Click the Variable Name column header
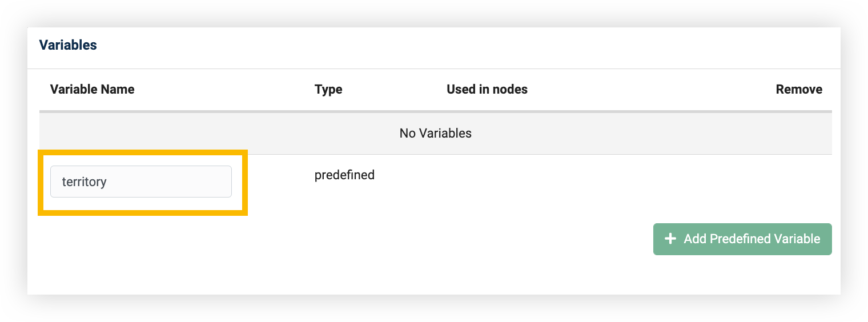868x322 pixels. (93, 90)
